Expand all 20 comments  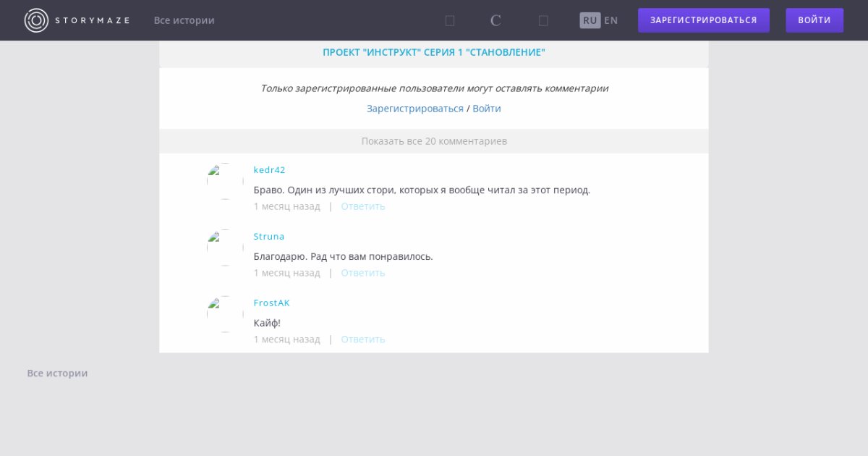coord(434,141)
